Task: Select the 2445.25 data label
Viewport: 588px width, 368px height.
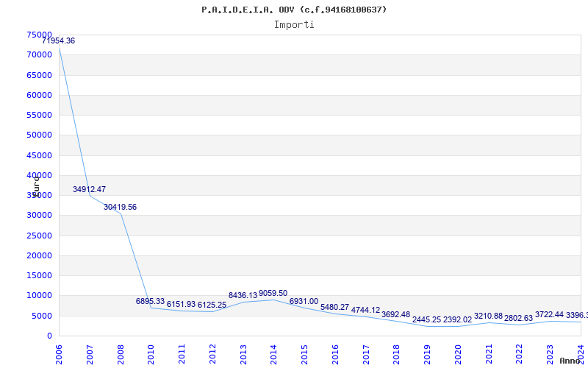Action: (427, 319)
